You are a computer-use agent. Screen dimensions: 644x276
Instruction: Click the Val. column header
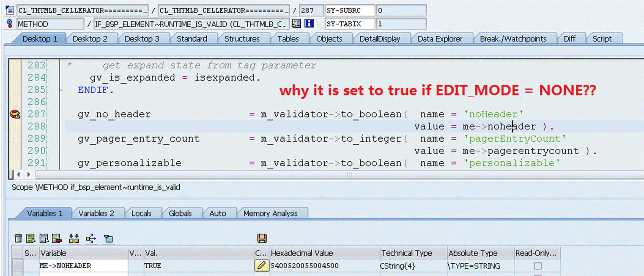point(198,253)
